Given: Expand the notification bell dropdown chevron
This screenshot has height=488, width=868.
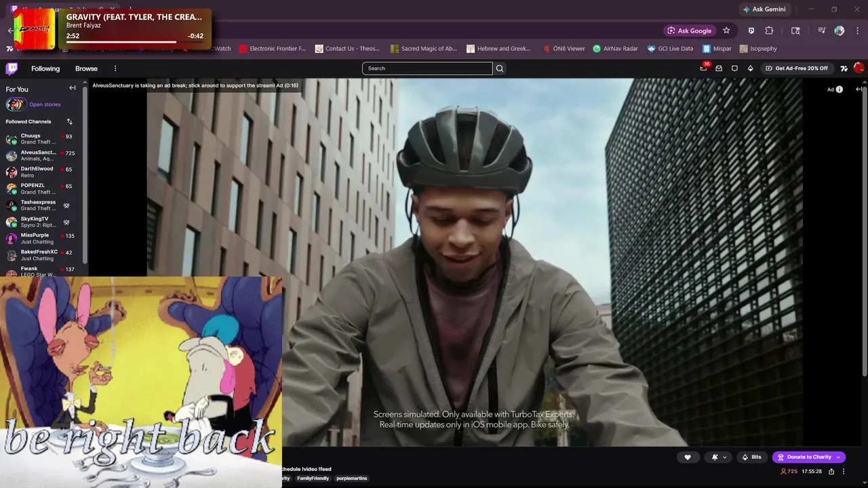Looking at the screenshot, I should coord(724,457).
